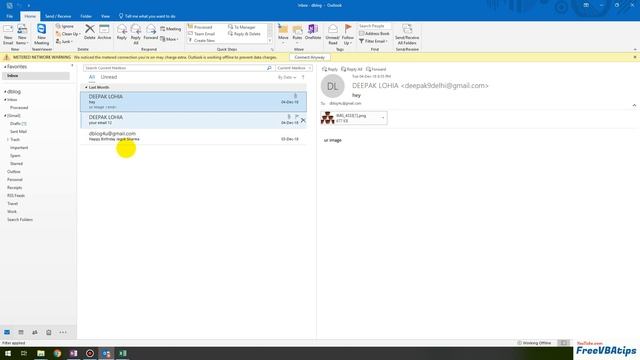Collapse the message header chevron

point(634,105)
